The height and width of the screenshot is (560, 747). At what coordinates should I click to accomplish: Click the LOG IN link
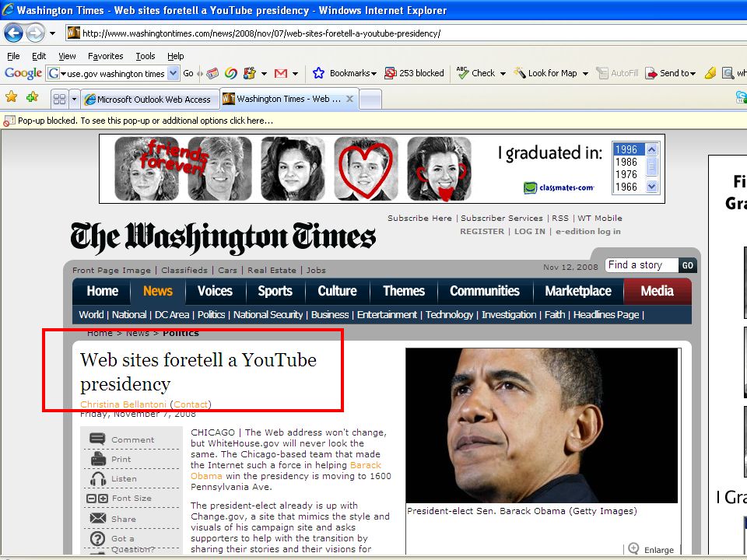coord(530,232)
